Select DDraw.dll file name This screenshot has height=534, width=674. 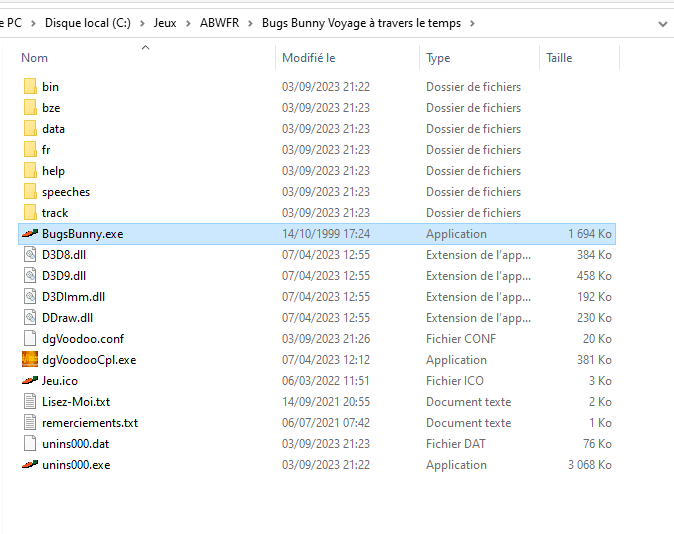point(67,318)
